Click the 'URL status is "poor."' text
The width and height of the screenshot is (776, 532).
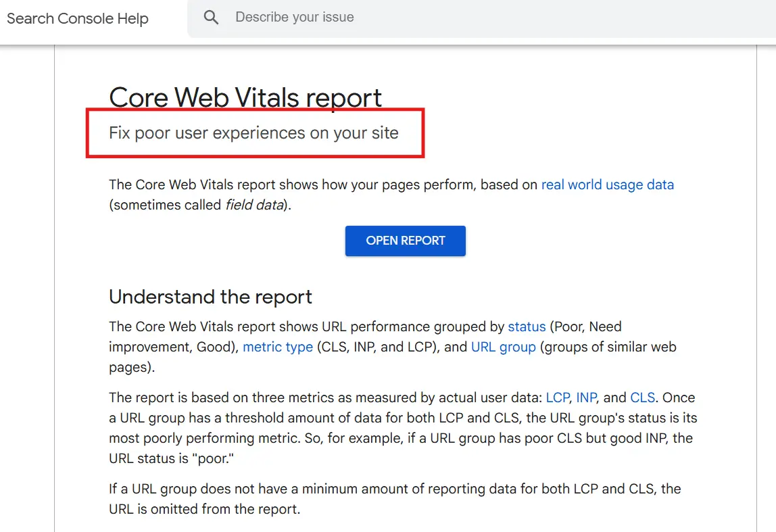pos(171,458)
